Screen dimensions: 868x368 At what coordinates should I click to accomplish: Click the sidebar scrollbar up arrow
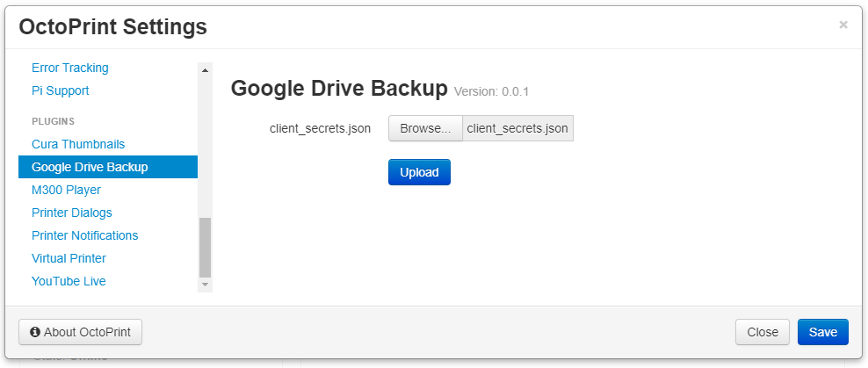tap(206, 69)
